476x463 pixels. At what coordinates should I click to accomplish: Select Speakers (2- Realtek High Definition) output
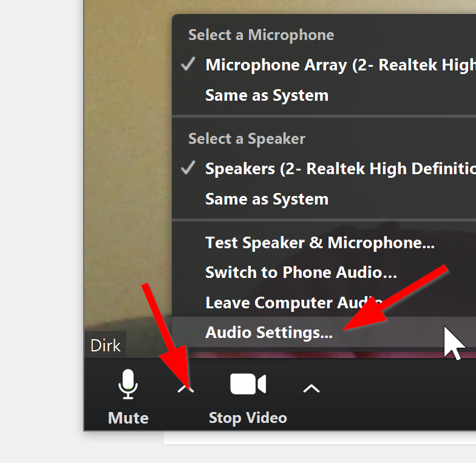click(x=340, y=169)
